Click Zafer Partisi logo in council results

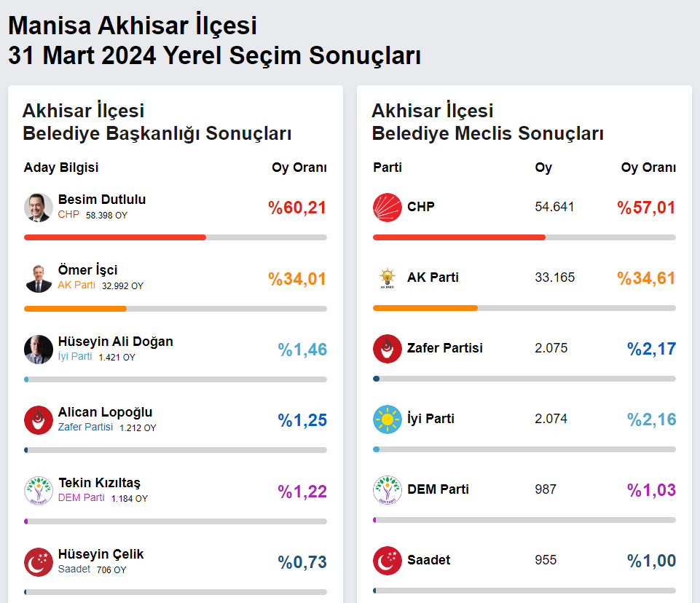click(x=388, y=349)
